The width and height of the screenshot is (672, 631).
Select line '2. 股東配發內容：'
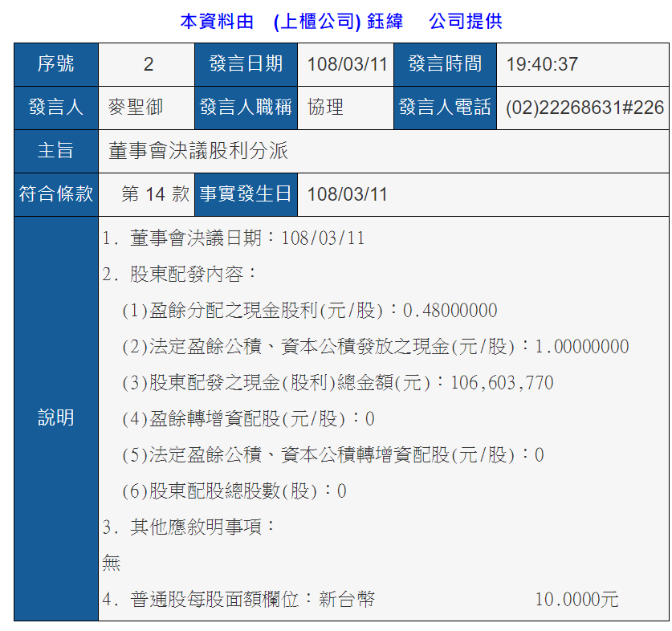pos(179,275)
